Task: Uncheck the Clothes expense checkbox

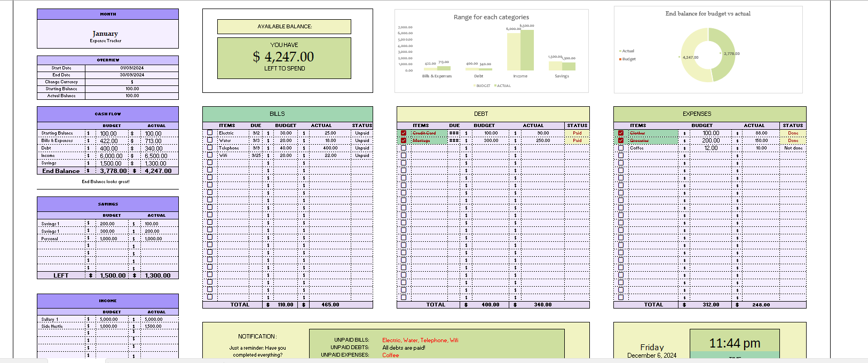Action: coord(621,133)
